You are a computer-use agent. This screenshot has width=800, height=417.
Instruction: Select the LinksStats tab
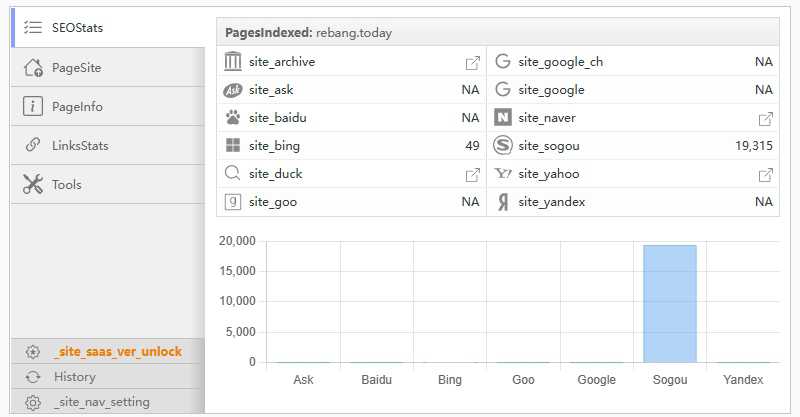80,146
